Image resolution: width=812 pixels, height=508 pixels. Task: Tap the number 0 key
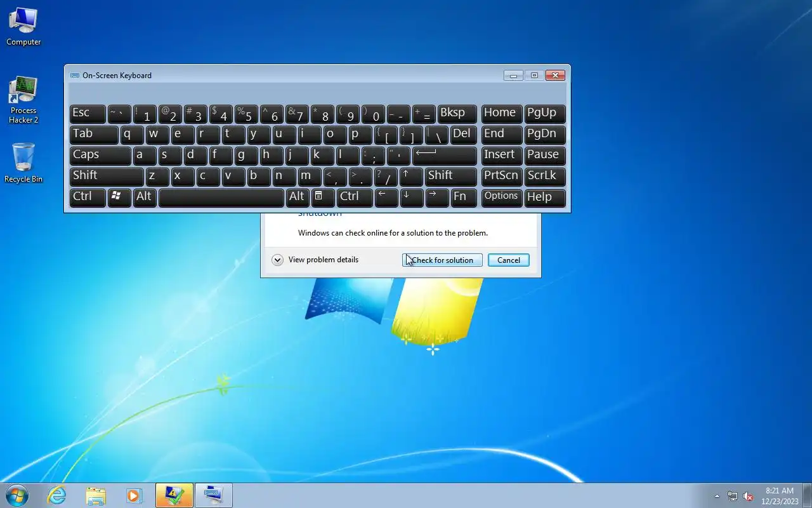click(x=373, y=114)
